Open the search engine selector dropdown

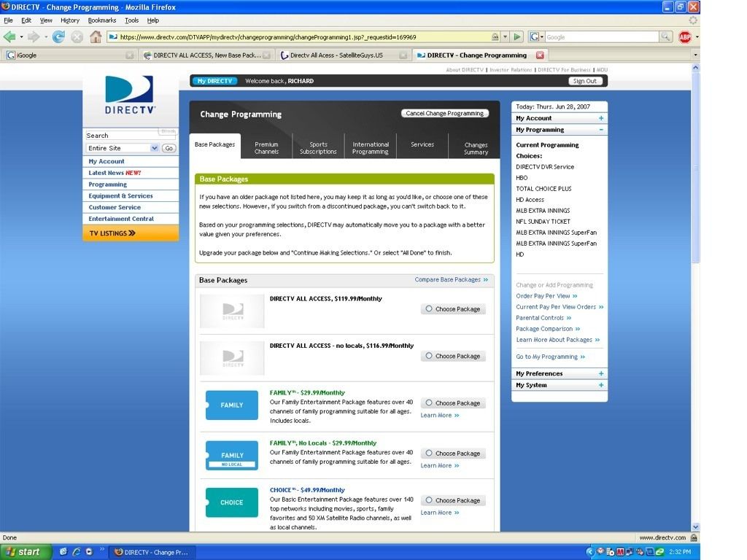pos(537,36)
